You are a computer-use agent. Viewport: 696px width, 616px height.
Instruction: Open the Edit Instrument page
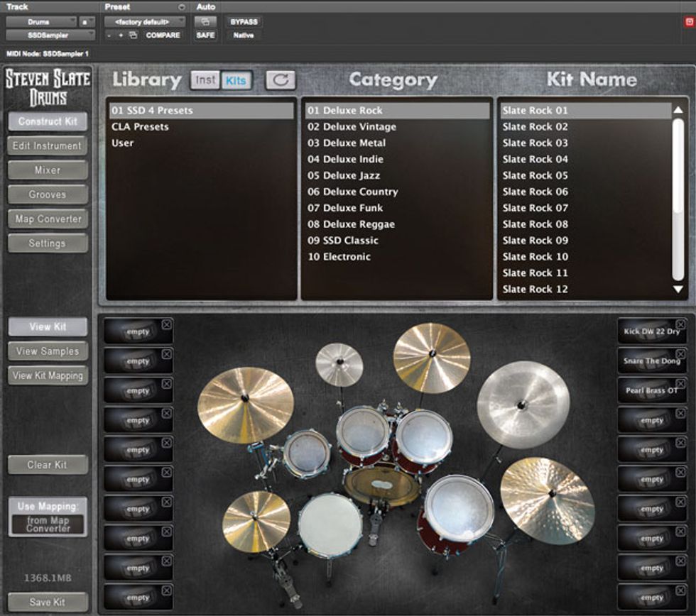click(x=48, y=146)
